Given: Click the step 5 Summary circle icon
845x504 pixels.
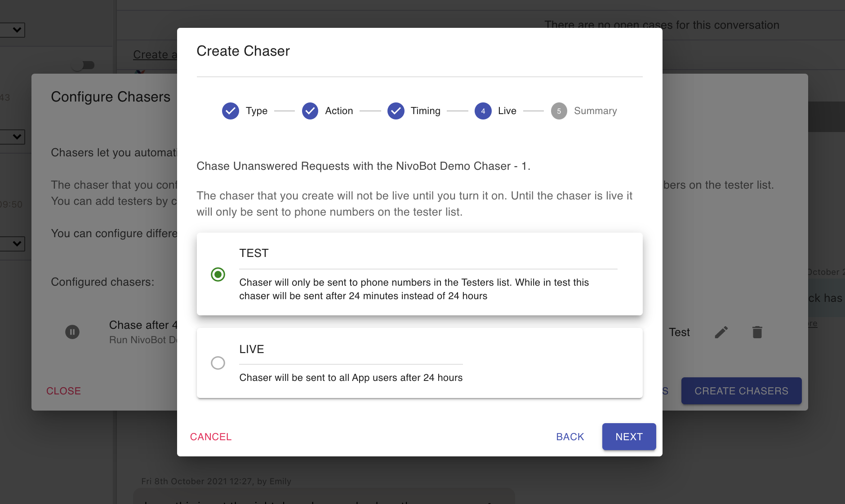Looking at the screenshot, I should click(559, 111).
